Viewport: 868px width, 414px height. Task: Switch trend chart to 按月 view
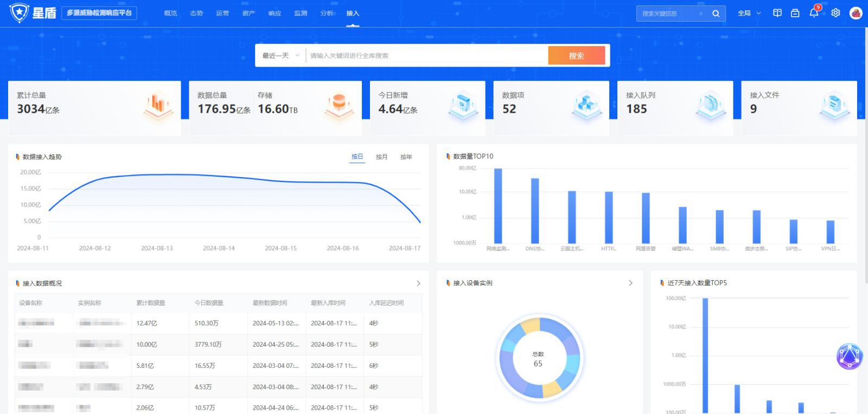tap(381, 157)
